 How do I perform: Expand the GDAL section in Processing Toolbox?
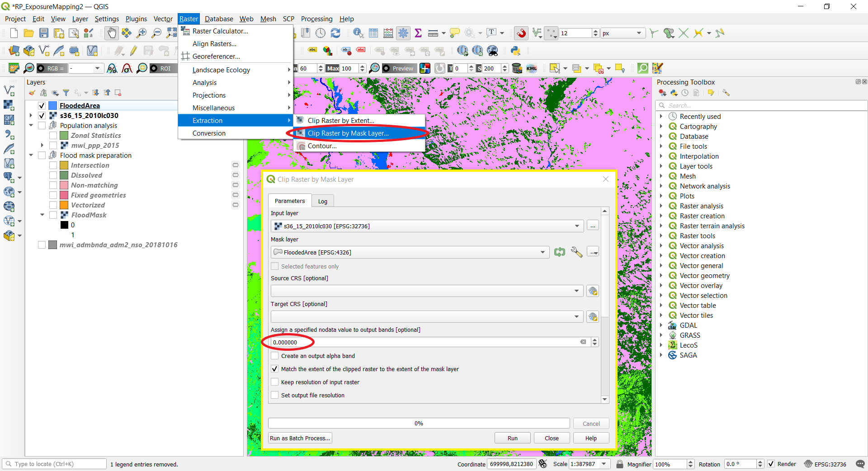pos(662,325)
